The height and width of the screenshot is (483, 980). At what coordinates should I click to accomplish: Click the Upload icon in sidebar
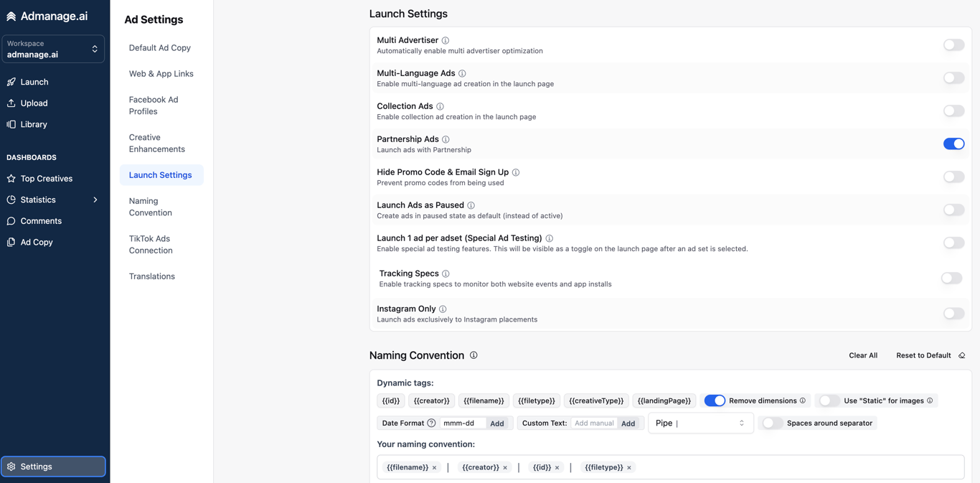pyautogui.click(x=11, y=103)
